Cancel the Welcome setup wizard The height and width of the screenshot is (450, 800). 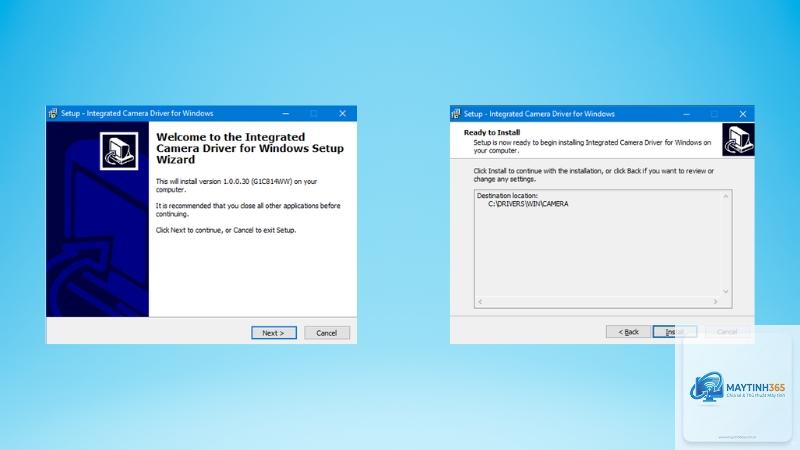[x=327, y=333]
